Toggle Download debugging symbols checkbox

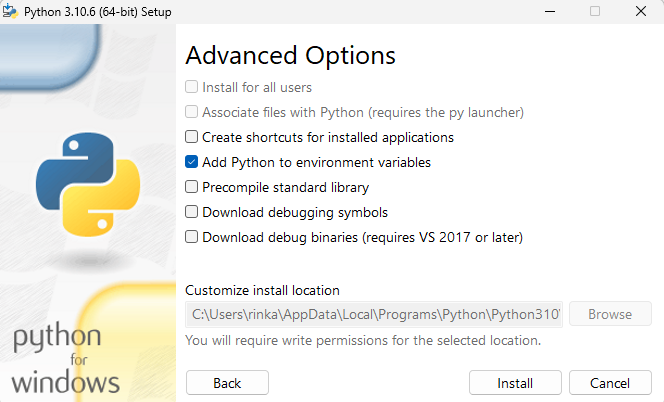click(192, 212)
